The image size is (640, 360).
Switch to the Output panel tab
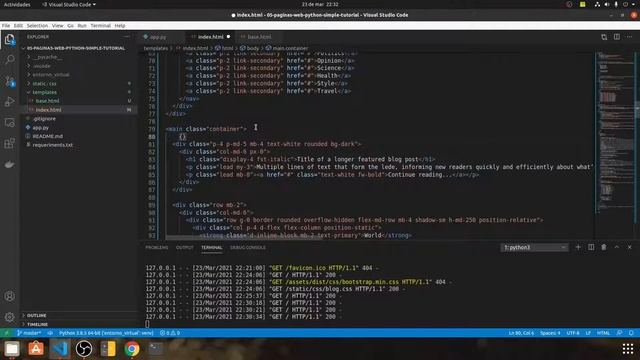click(x=184, y=247)
